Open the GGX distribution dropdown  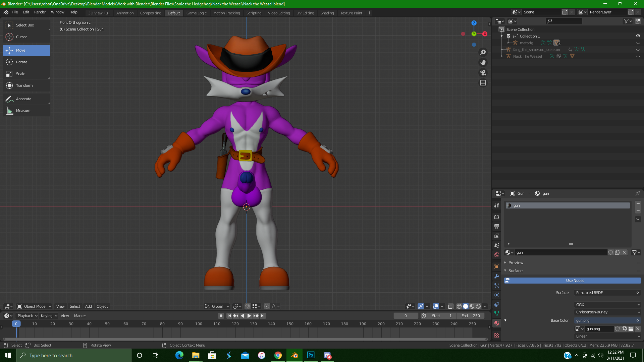point(607,305)
